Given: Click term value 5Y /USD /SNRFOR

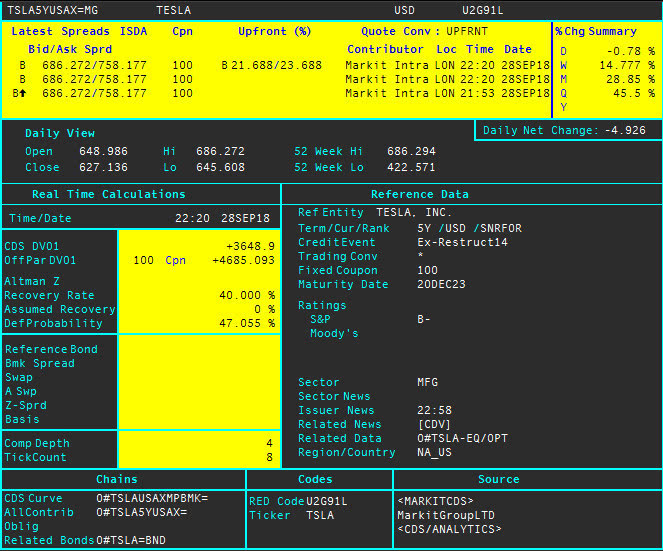Looking at the screenshot, I should [x=469, y=228].
